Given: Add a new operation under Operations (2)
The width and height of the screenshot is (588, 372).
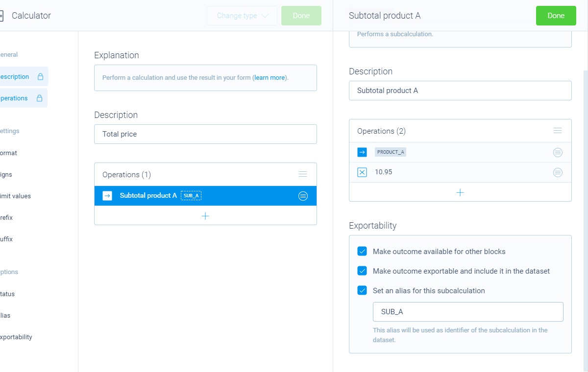Looking at the screenshot, I should (x=460, y=192).
